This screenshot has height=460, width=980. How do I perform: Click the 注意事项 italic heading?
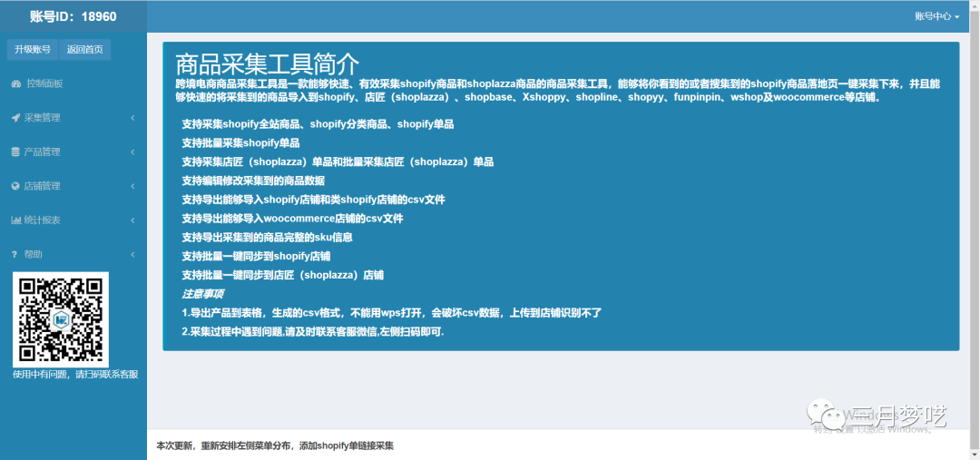pos(202,294)
